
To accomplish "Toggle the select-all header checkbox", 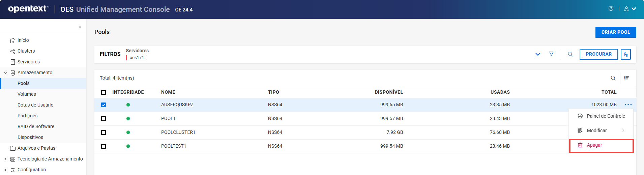I will [x=104, y=92].
